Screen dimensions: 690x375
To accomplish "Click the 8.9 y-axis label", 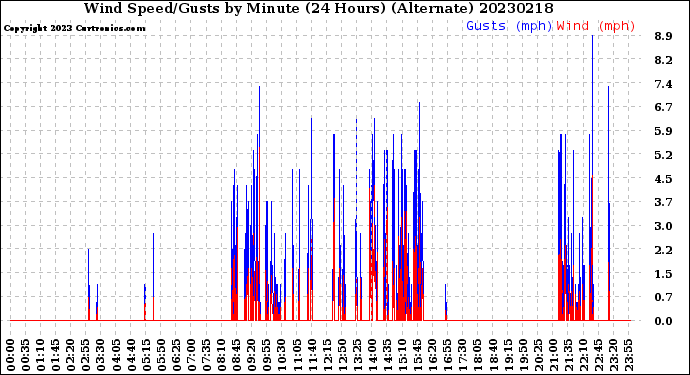I will [x=663, y=37].
